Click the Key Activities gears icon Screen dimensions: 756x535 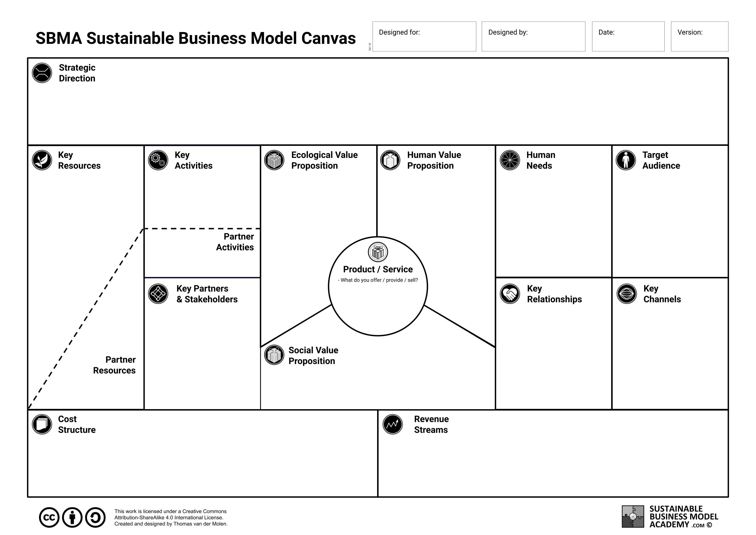(x=158, y=160)
